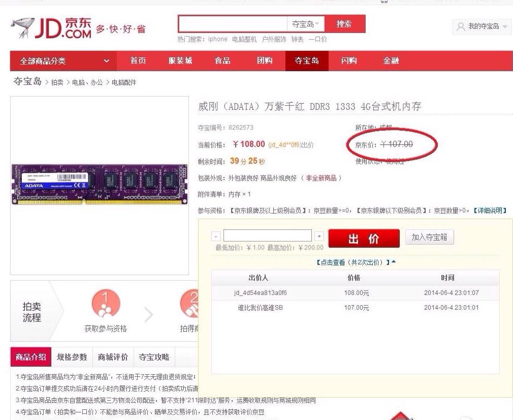Open the 详细说明 link
This screenshot has width=513, height=420.
(x=489, y=210)
